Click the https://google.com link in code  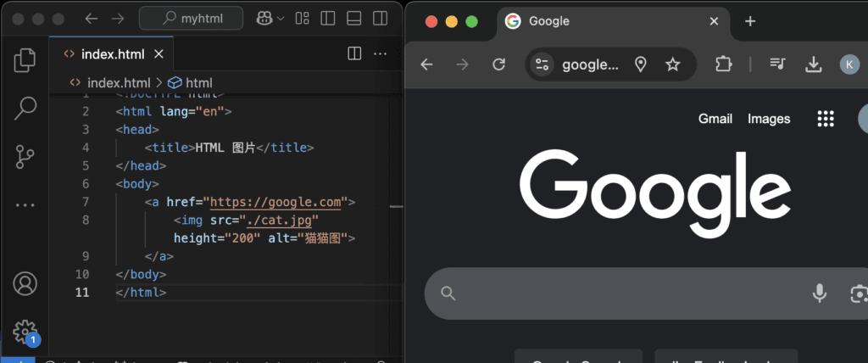point(275,202)
